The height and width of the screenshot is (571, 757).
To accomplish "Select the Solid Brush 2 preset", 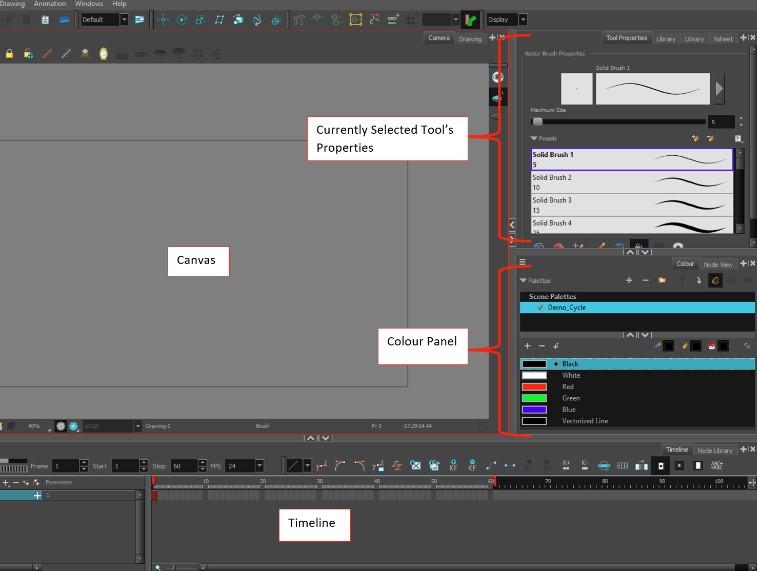I will coord(631,182).
